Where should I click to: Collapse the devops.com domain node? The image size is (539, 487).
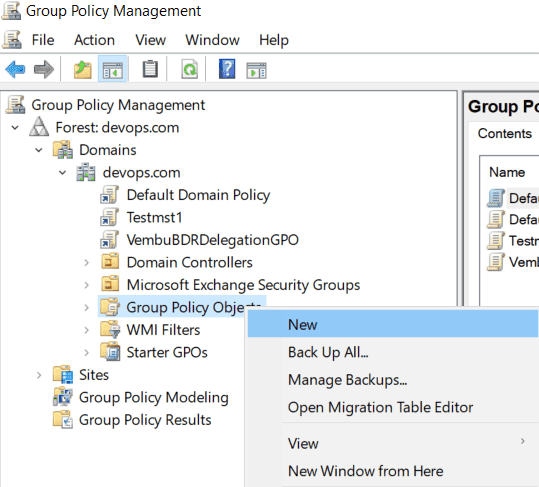click(62, 173)
